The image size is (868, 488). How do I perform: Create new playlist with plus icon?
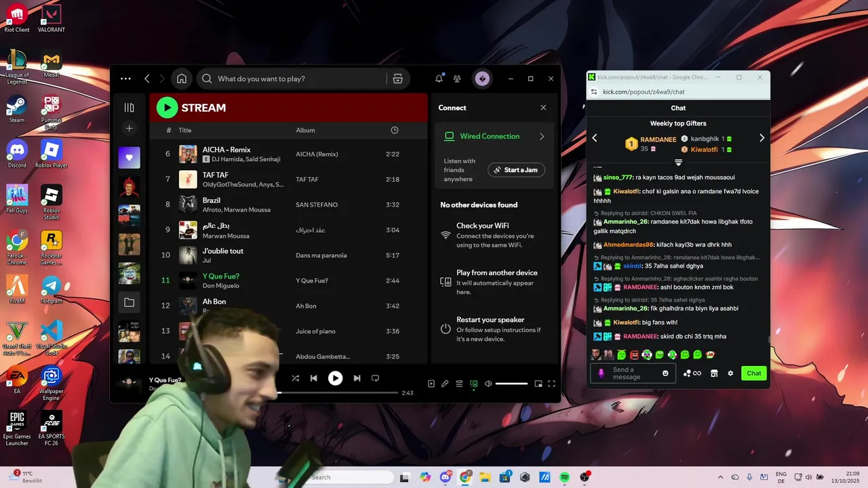point(129,128)
